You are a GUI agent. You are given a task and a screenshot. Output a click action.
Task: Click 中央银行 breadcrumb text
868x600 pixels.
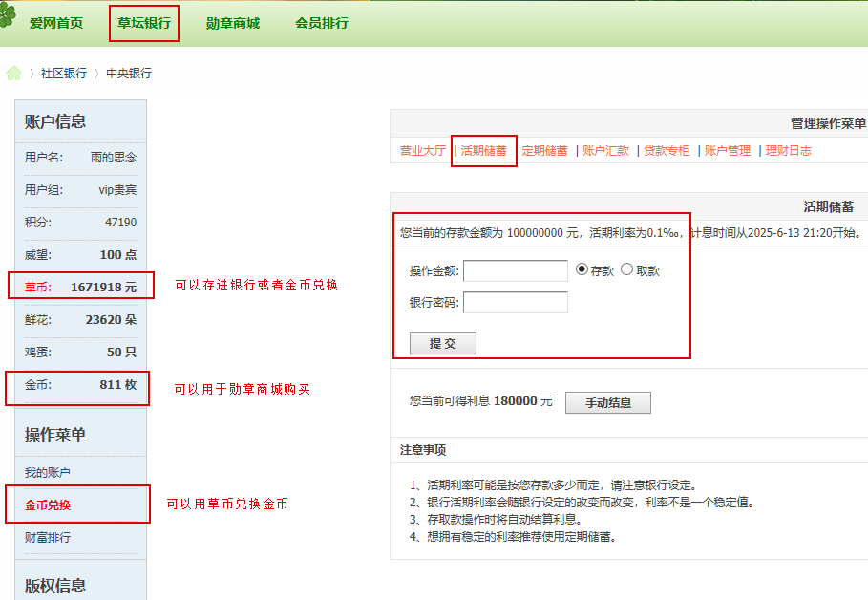pos(129,74)
